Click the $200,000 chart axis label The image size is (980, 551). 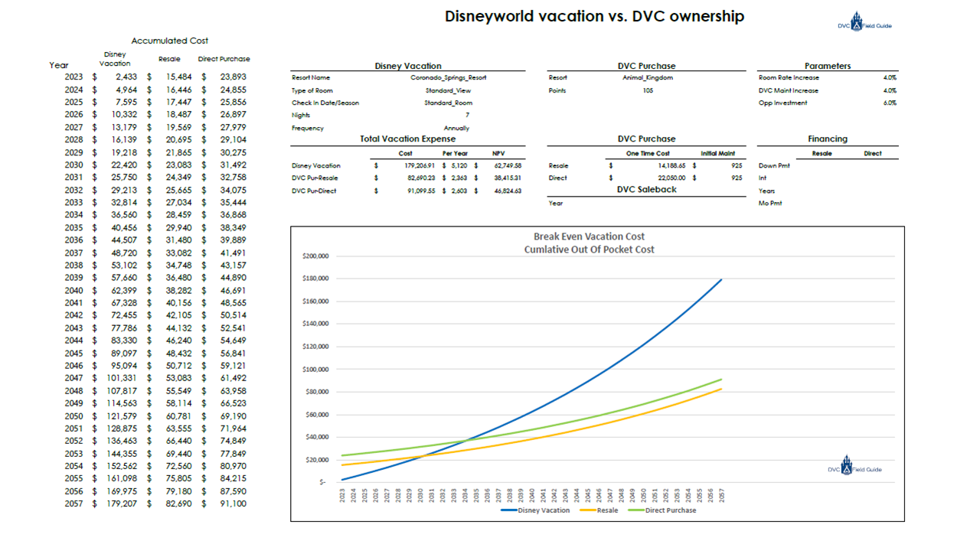click(316, 256)
